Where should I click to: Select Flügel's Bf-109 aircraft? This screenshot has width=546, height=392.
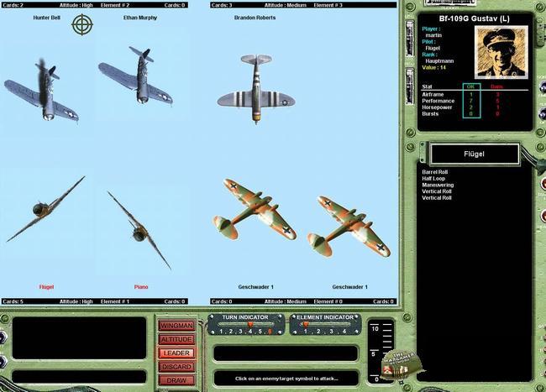(46, 209)
